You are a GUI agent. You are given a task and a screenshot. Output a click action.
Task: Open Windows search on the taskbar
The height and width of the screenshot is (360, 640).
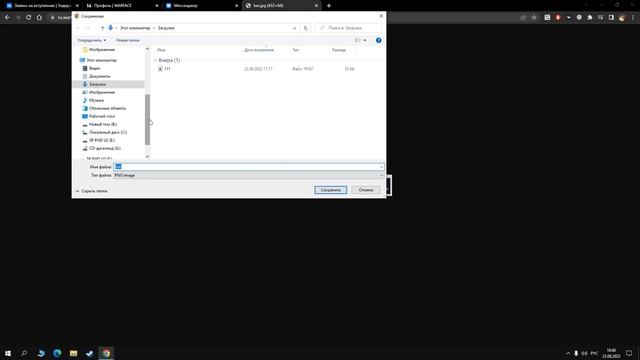point(24,353)
